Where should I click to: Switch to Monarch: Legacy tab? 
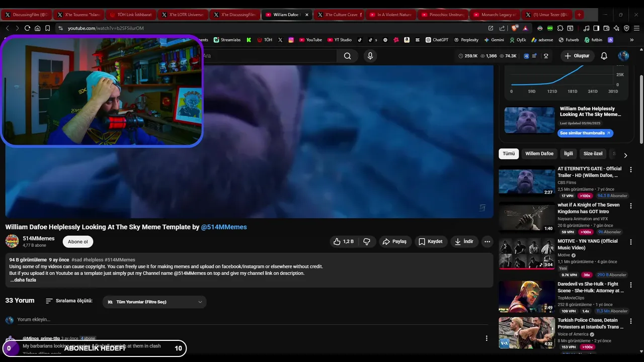[x=495, y=15]
